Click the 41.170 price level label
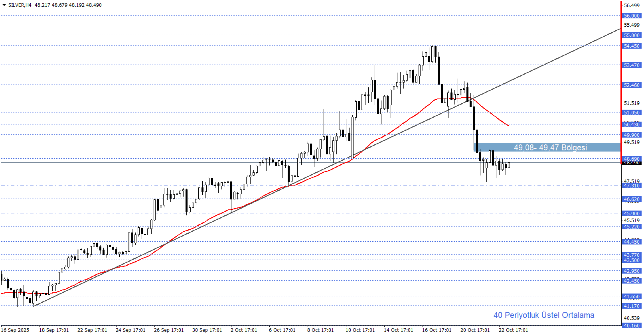Image resolution: width=644 pixels, height=335 pixels. [x=632, y=306]
